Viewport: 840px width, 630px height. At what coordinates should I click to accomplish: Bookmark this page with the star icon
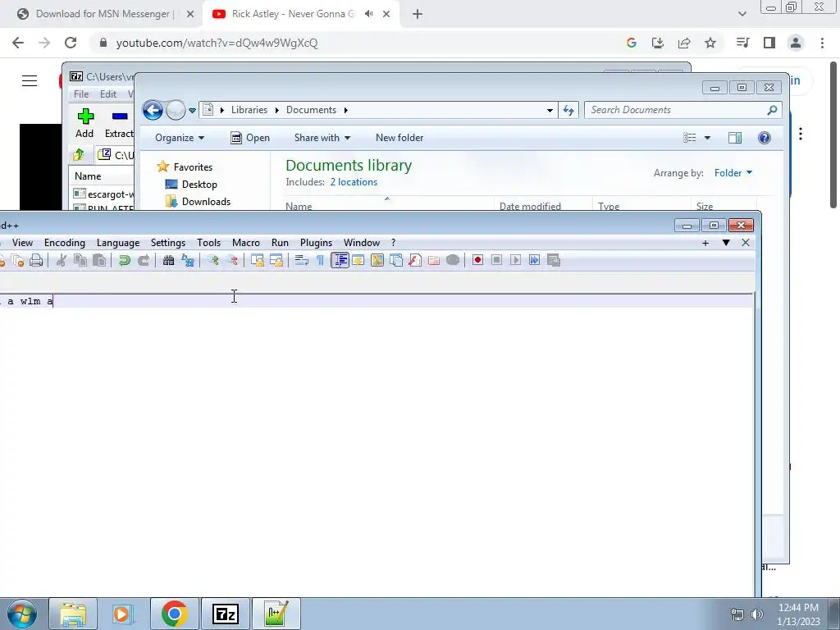710,43
